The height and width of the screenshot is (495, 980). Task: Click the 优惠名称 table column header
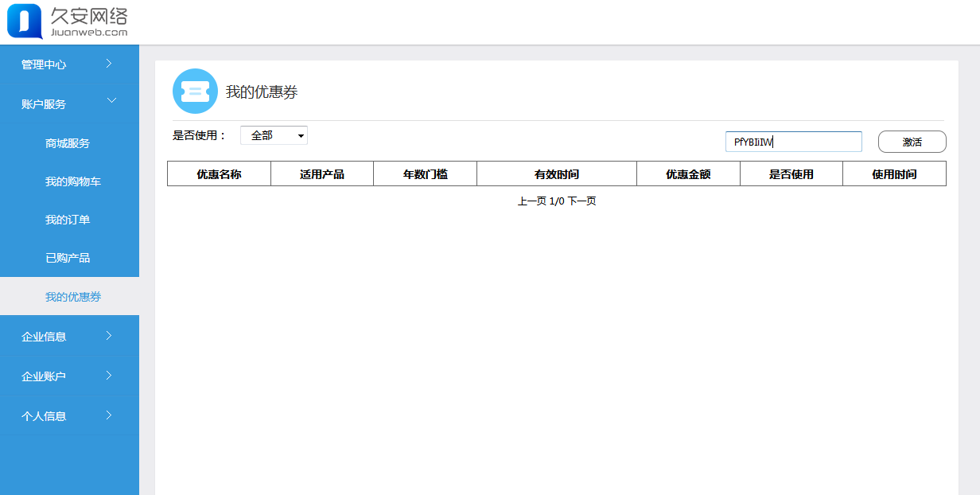(219, 173)
